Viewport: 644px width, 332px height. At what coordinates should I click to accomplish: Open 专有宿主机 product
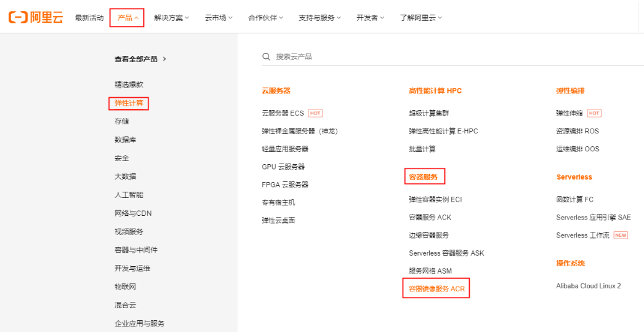point(278,203)
